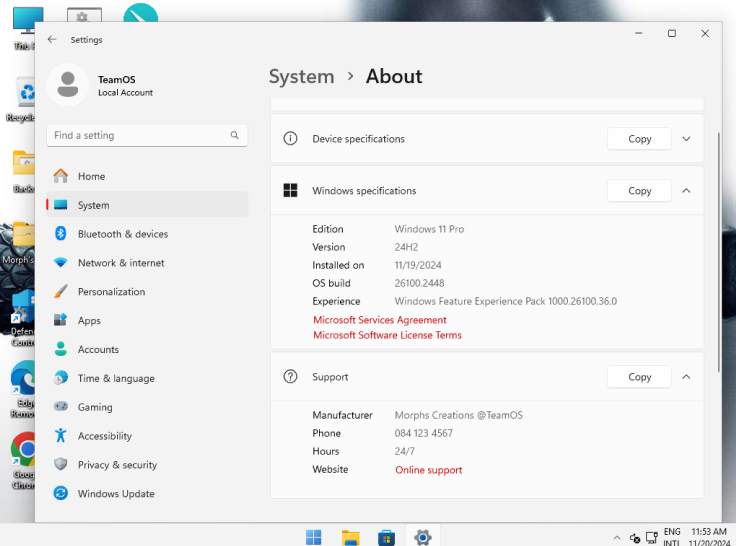Click the Windows Update sync icon
This screenshot has width=736, height=546.
click(61, 493)
